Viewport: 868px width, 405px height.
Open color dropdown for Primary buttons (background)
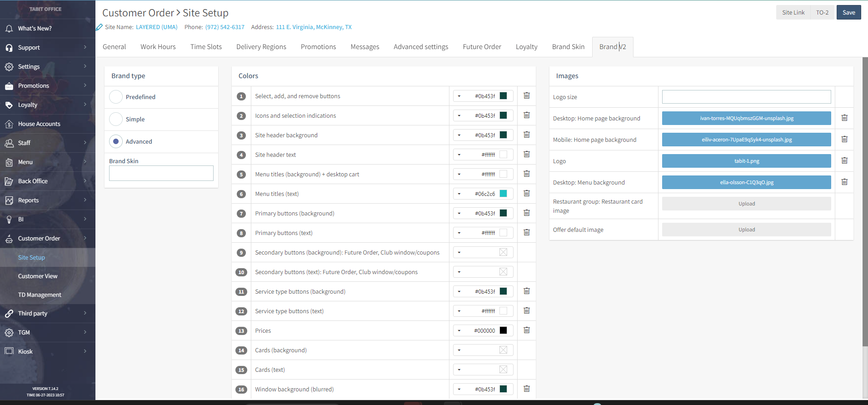(x=459, y=214)
